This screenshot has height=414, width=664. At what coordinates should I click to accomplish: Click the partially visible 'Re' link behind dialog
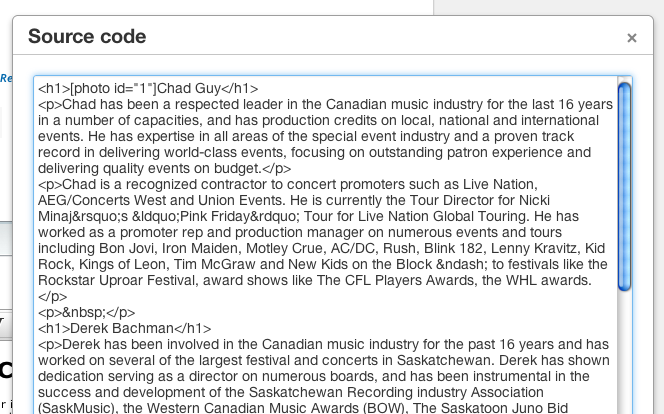point(6,78)
